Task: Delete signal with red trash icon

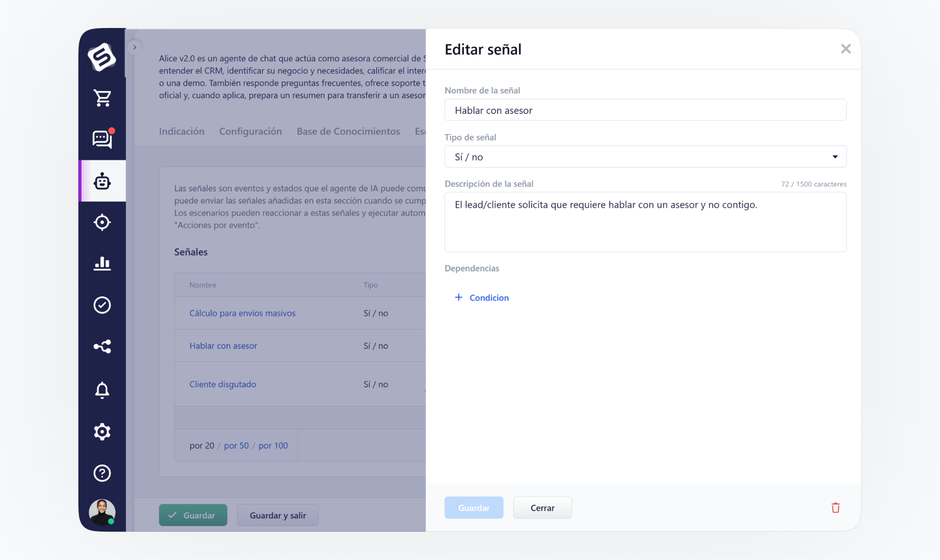Action: tap(835, 508)
